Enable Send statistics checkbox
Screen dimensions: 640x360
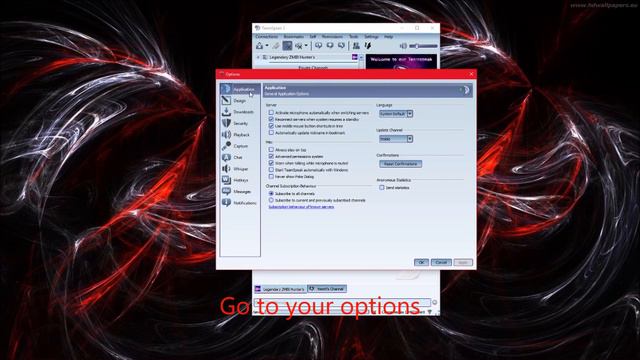pos(382,187)
